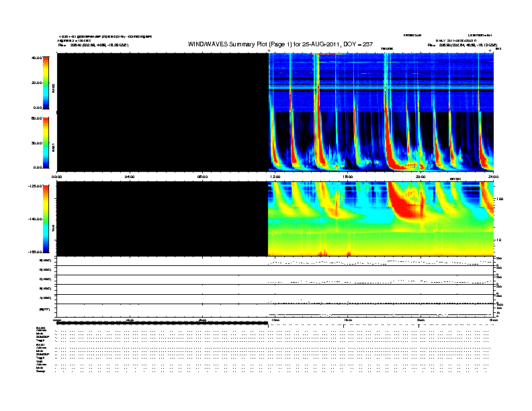
Task: Click the WIND/WAVES Summary Plot title text
Action: click(x=280, y=44)
